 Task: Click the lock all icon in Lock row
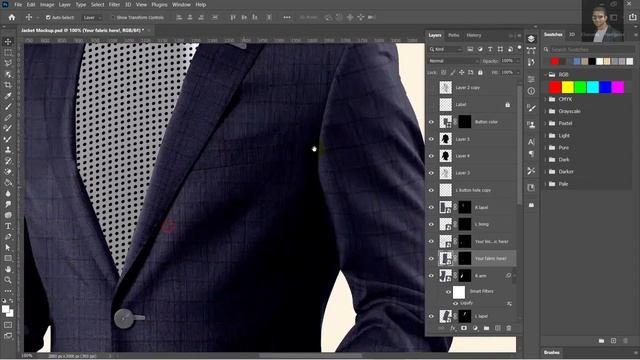[x=480, y=72]
